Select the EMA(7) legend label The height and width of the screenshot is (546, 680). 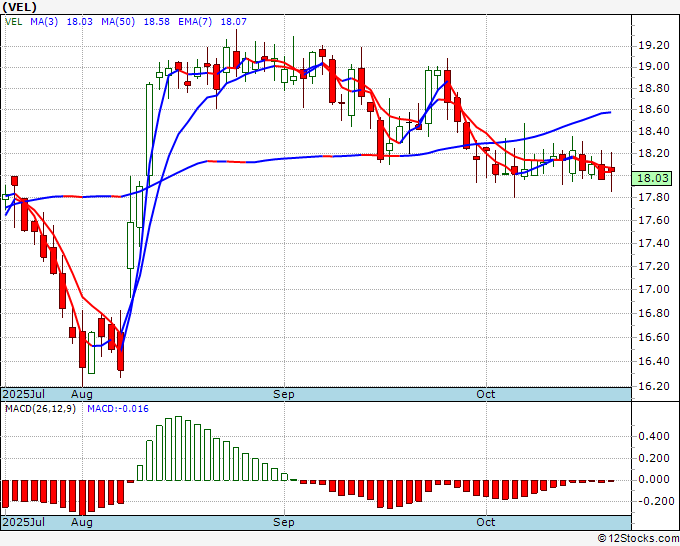[x=195, y=22]
